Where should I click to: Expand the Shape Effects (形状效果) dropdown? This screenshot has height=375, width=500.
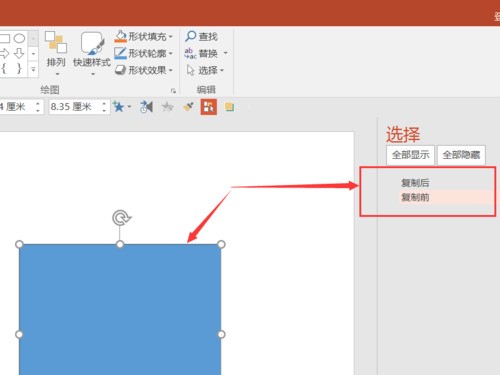[171, 70]
